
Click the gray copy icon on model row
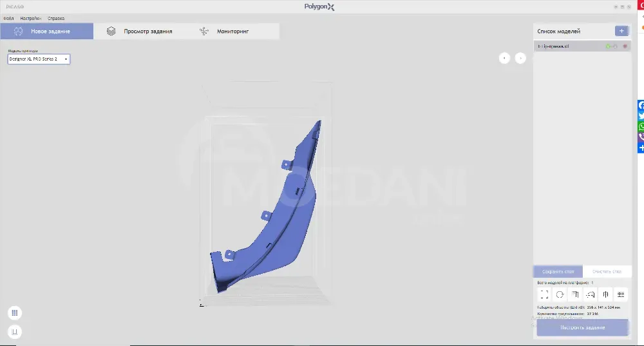point(615,46)
